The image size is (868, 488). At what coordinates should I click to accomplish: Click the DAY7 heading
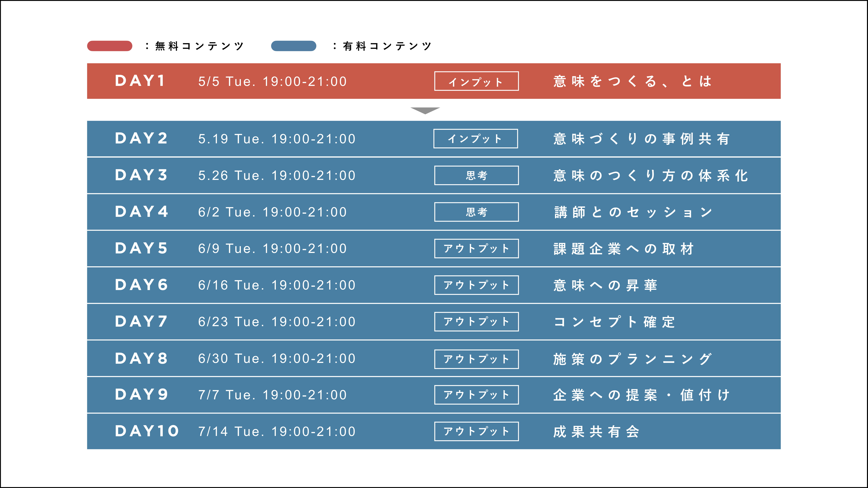click(141, 321)
